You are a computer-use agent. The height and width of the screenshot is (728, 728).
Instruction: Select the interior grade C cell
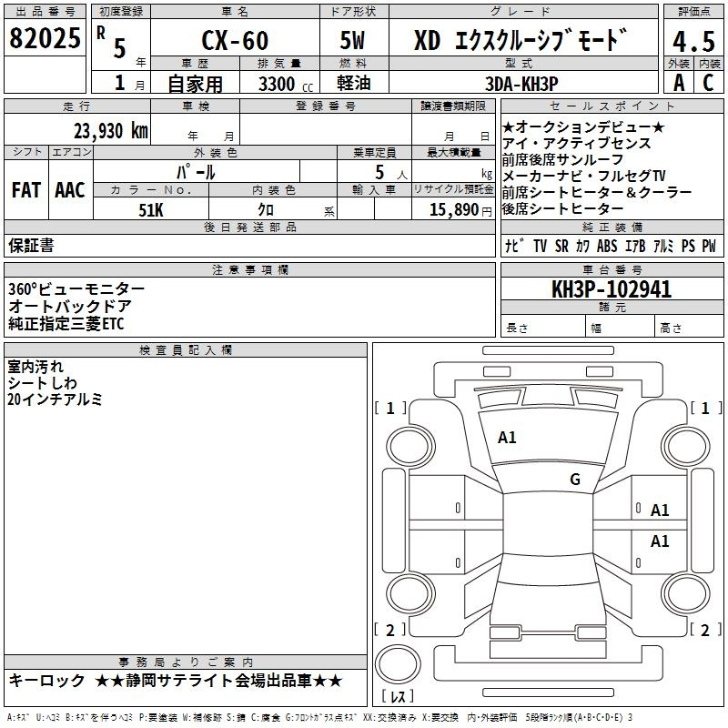coord(708,82)
